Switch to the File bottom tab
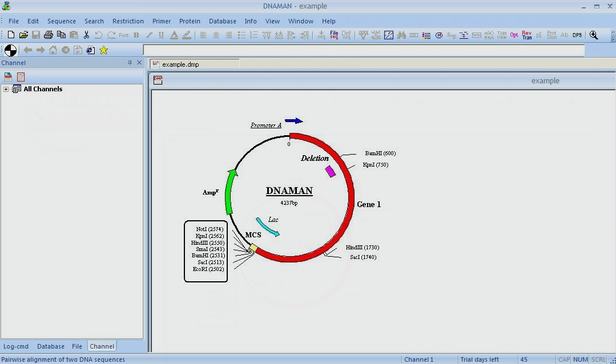616x364 pixels. pyautogui.click(x=77, y=346)
